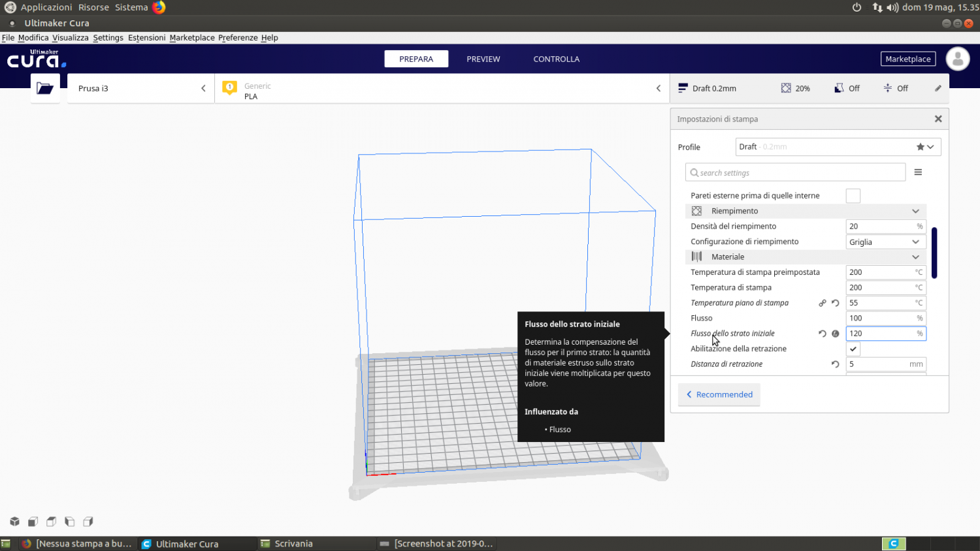Select the PREPARA tab
The width and height of the screenshot is (980, 551).
click(x=416, y=59)
